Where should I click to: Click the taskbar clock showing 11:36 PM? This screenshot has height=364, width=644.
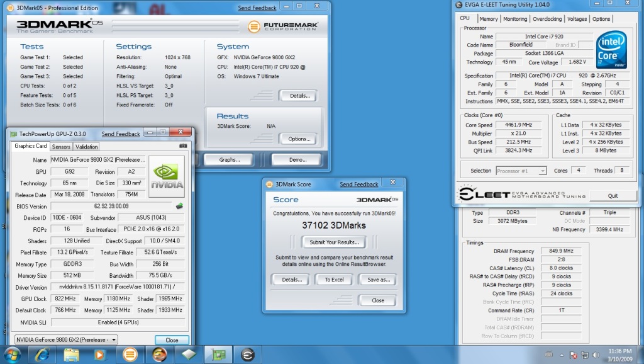tap(619, 355)
